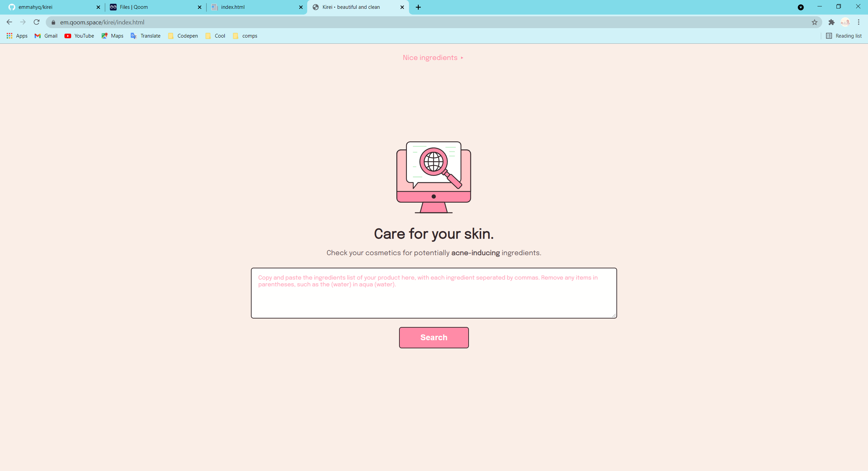
Task: Open the Cool bookmarks folder
Action: [x=215, y=36]
